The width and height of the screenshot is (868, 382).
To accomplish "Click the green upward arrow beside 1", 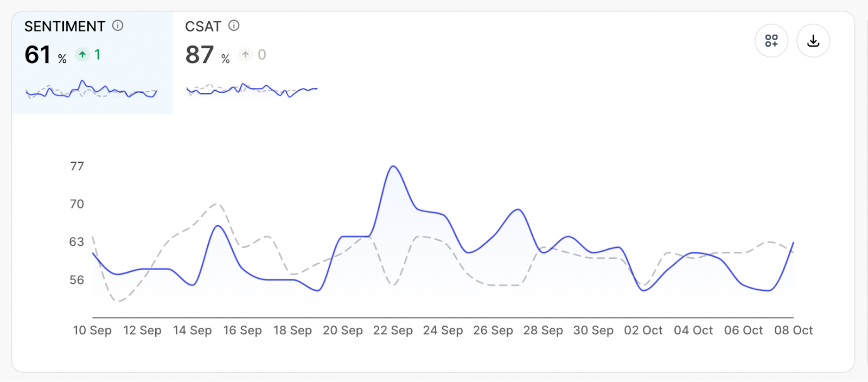I will coord(82,54).
